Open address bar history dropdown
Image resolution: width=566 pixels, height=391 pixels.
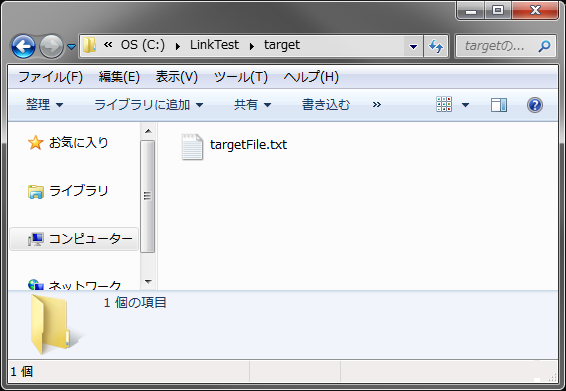click(413, 46)
